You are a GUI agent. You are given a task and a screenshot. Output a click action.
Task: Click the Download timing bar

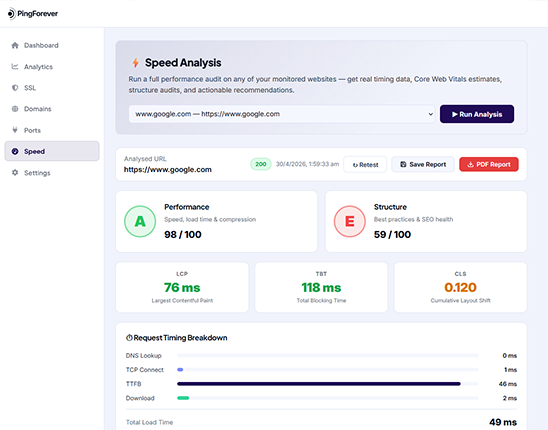183,398
